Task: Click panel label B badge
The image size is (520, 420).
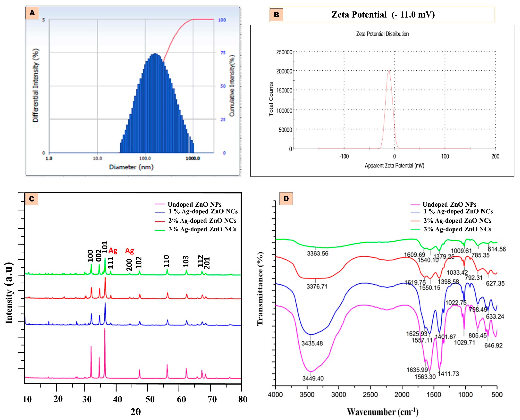Action: tap(276, 15)
